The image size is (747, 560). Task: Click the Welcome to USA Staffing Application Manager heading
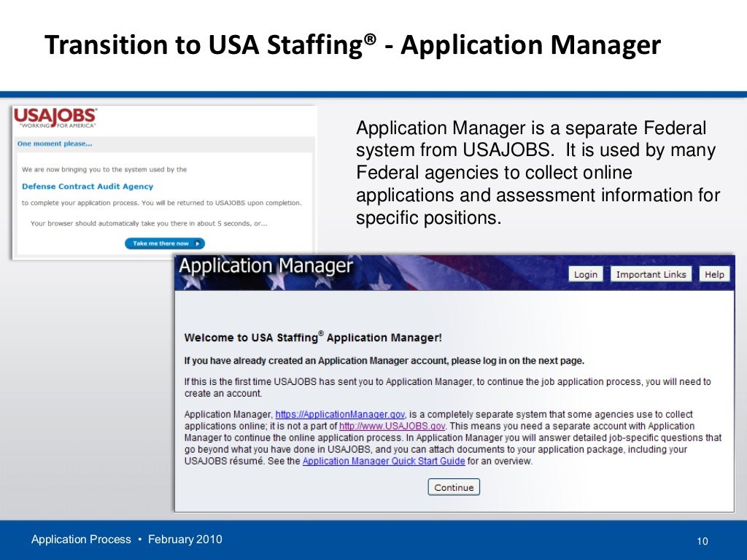click(x=313, y=337)
